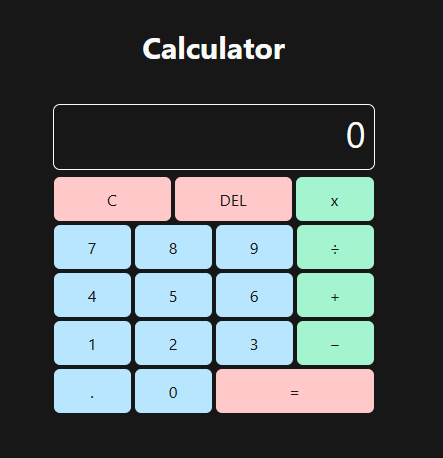Hit the number 6 key

click(254, 295)
